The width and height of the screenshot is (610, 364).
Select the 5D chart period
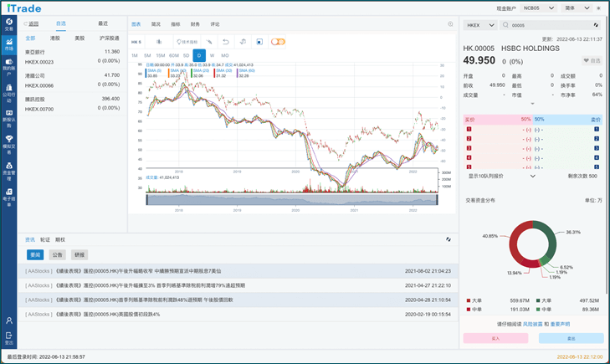pos(186,55)
